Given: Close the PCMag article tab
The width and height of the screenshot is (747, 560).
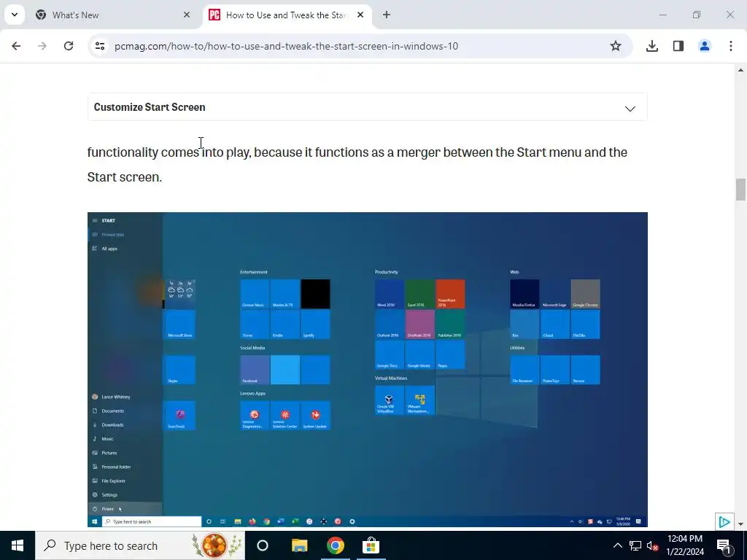Looking at the screenshot, I should pyautogui.click(x=360, y=15).
